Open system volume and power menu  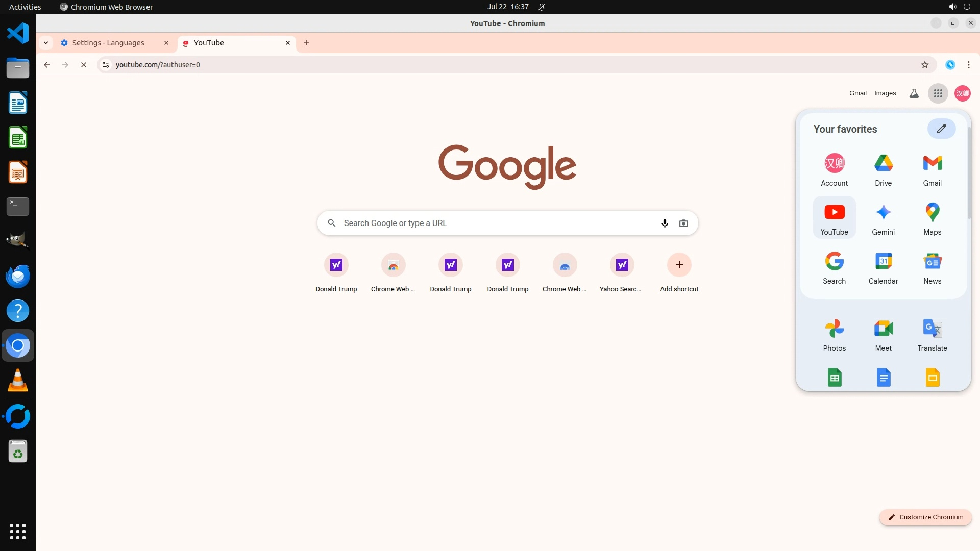tap(959, 7)
